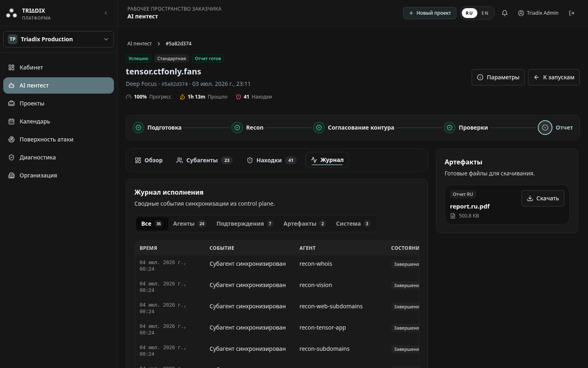The image size is (588, 368).
Task: Click the file icon next to 500.8 KB
Action: (453, 216)
